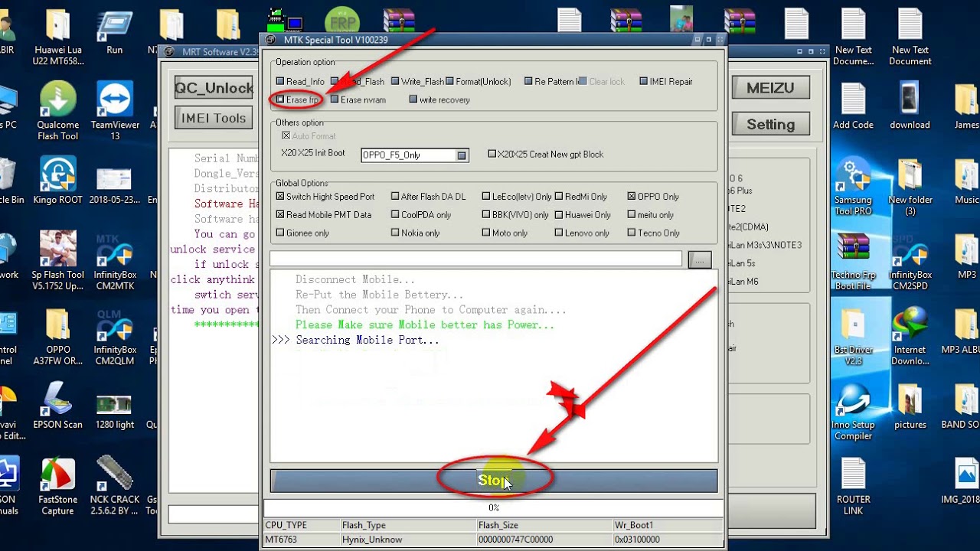Tick the Gionee only checkbox
The width and height of the screenshot is (980, 551).
coord(280,233)
